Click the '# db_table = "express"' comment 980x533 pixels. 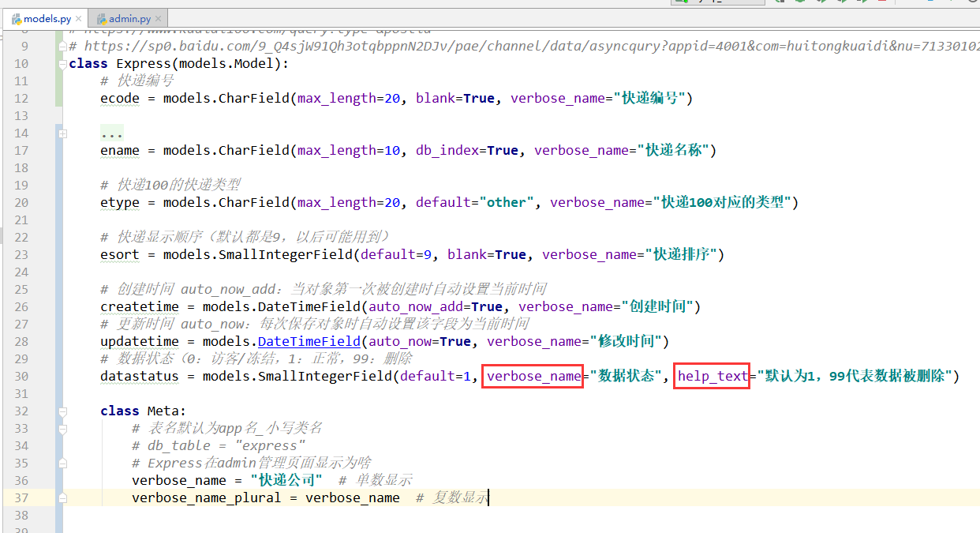coord(219,445)
